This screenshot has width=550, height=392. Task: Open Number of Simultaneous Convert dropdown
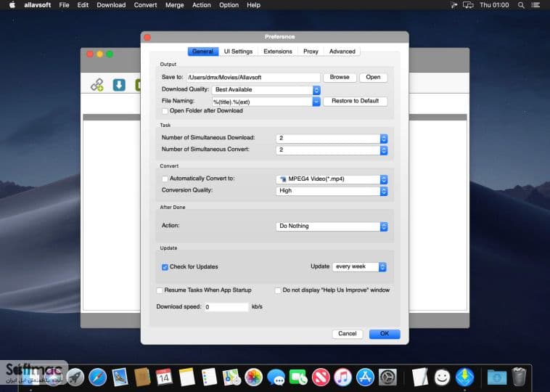332,150
